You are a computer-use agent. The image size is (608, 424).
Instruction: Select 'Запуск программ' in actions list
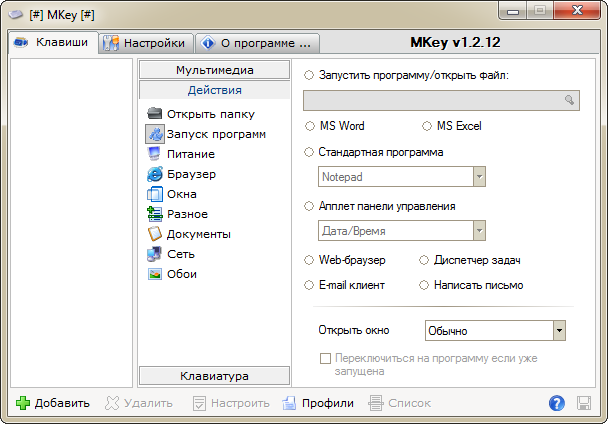coord(216,134)
